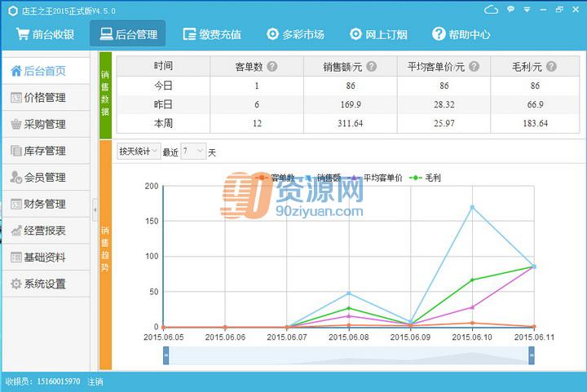587x392 pixels.
Task: Open 价格管理 in the sidebar
Action: coord(46,98)
